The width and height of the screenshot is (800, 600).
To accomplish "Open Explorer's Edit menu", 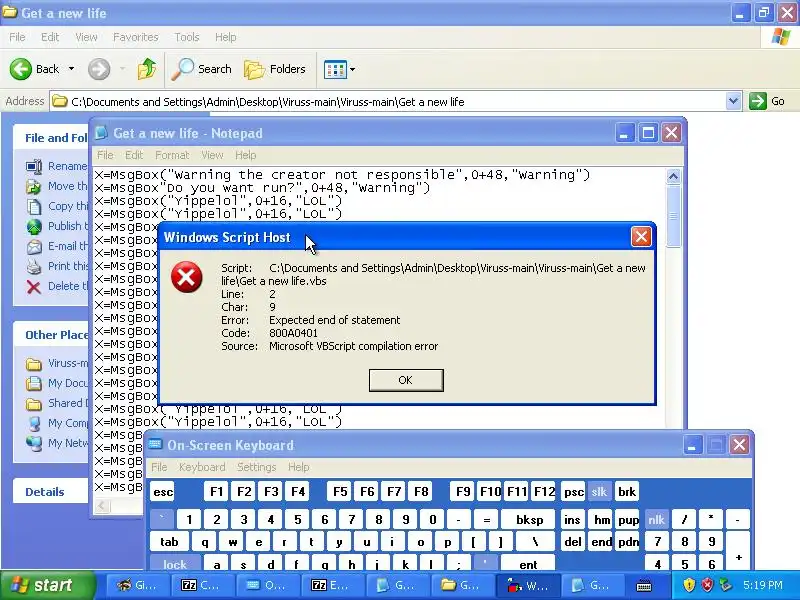I will [x=50, y=37].
